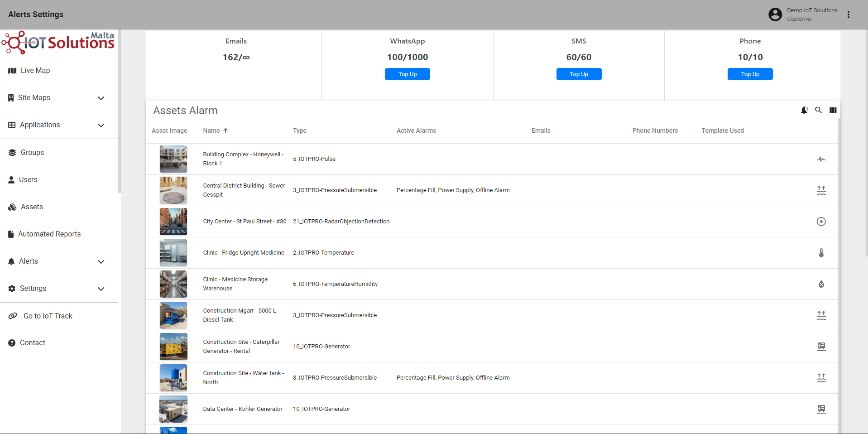Click the IoT Solutions Malta logo
The height and width of the screenshot is (434, 868).
[x=58, y=43]
